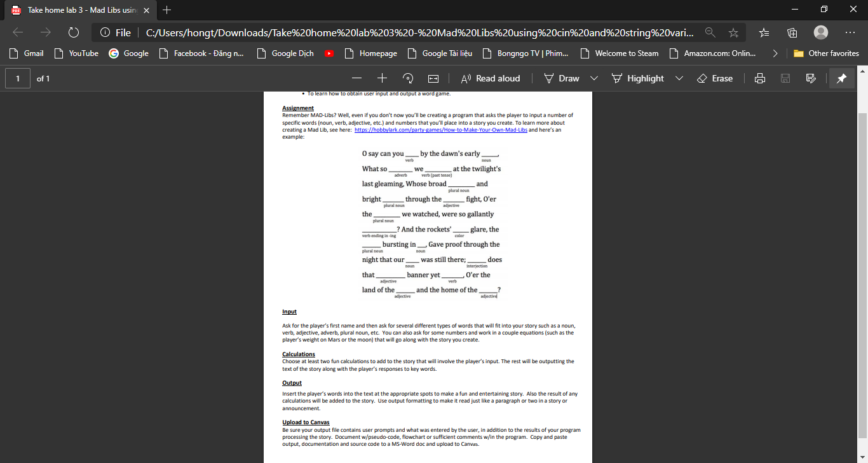Click the scrollbar down arrow

tap(862, 458)
